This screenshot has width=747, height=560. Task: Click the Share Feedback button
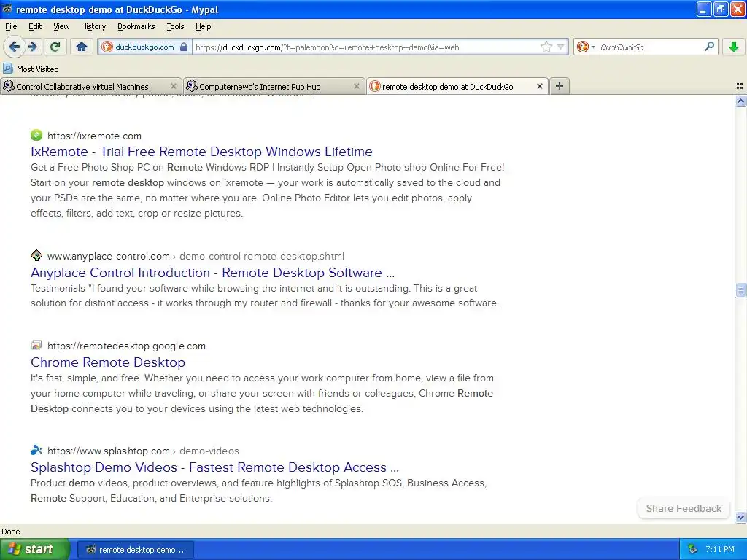(x=684, y=508)
